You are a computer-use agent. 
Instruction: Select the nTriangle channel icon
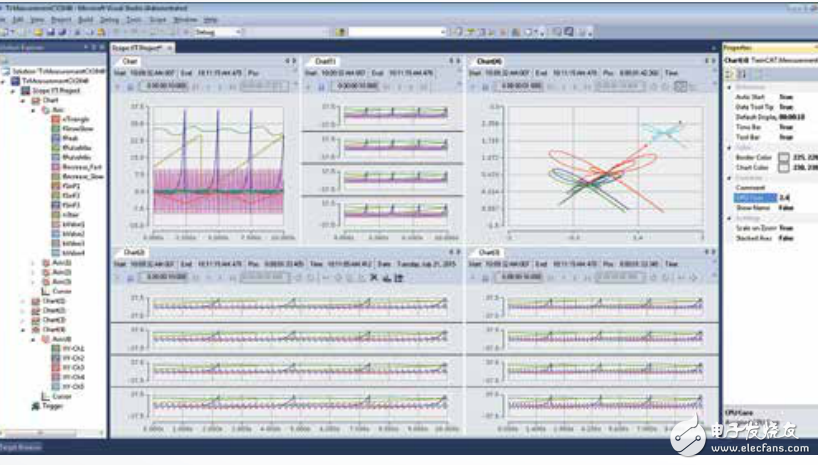pos(56,119)
